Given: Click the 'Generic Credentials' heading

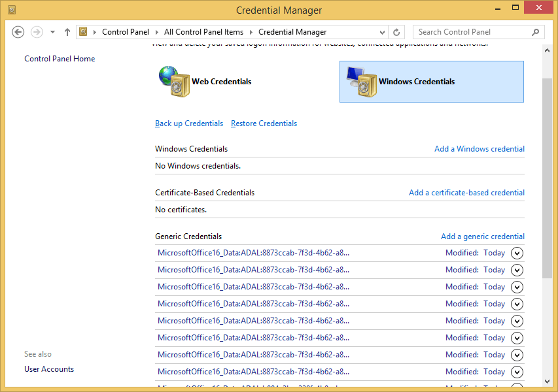Looking at the screenshot, I should coord(188,237).
